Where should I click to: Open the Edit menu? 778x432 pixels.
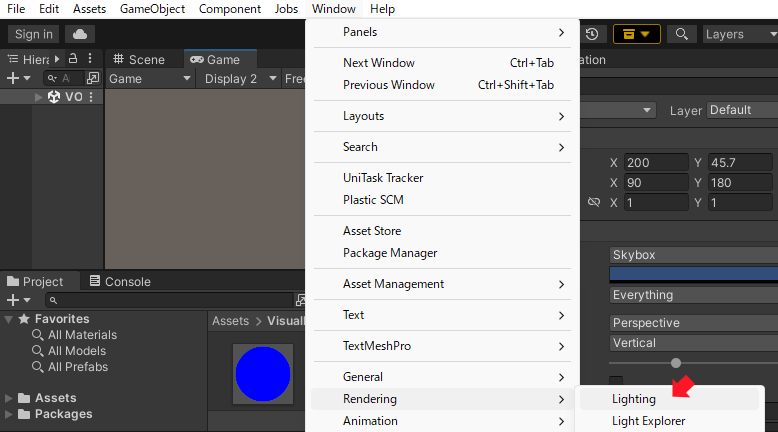(x=49, y=9)
